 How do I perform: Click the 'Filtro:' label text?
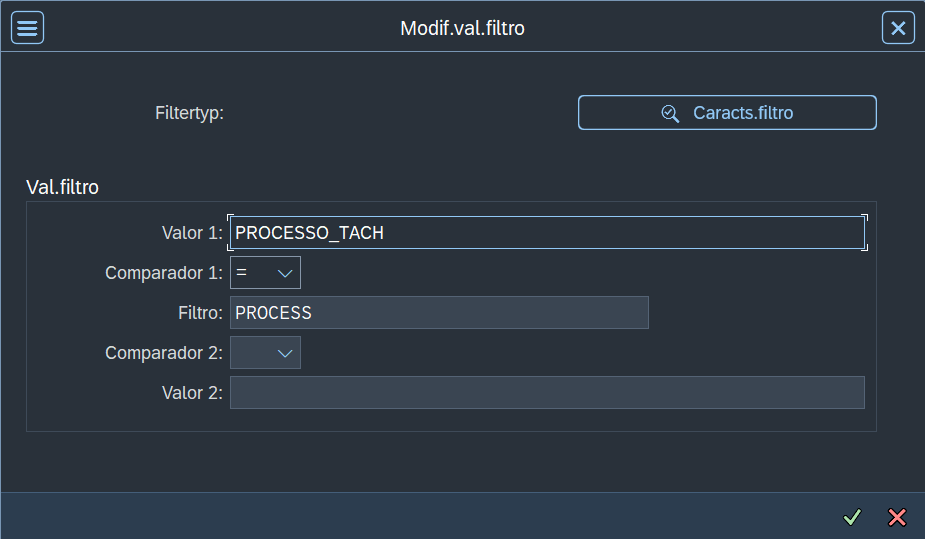[x=200, y=313]
